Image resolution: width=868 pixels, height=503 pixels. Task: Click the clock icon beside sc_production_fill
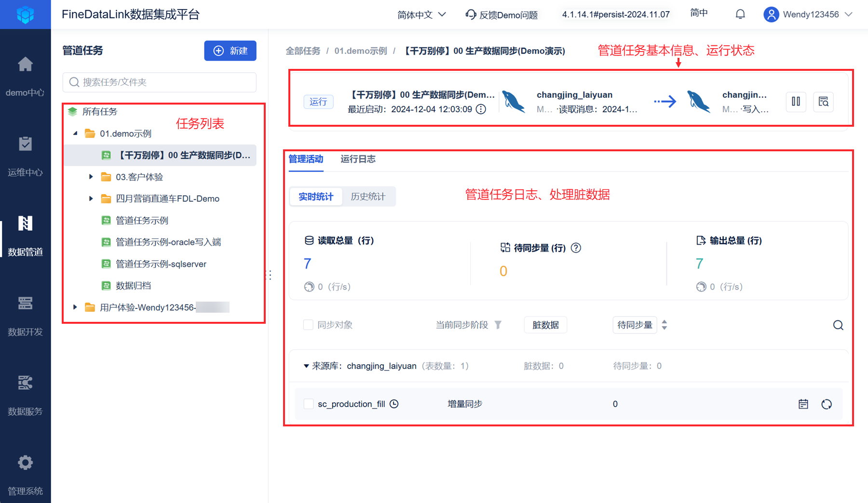(394, 404)
